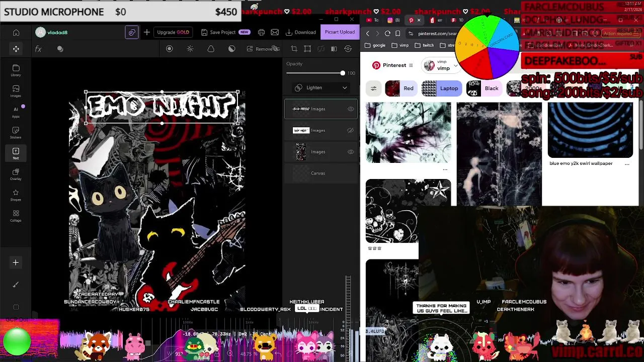Viewport: 644px width, 362px height.
Task: Click the Download button
Action: pyautogui.click(x=301, y=33)
